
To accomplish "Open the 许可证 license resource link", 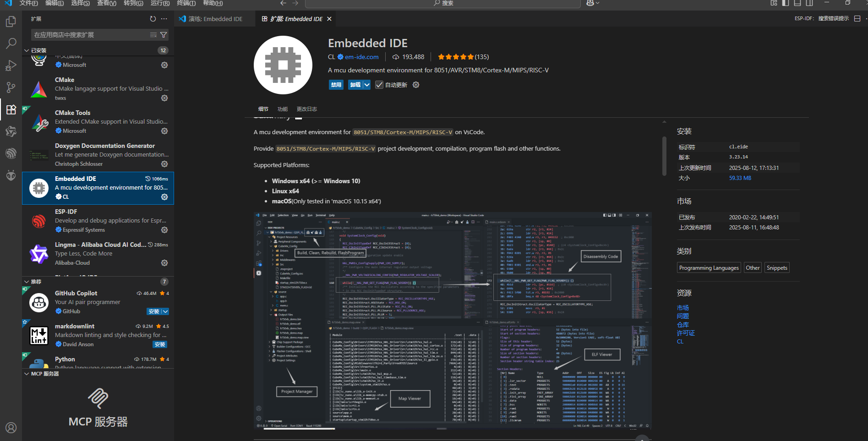I will pos(686,333).
